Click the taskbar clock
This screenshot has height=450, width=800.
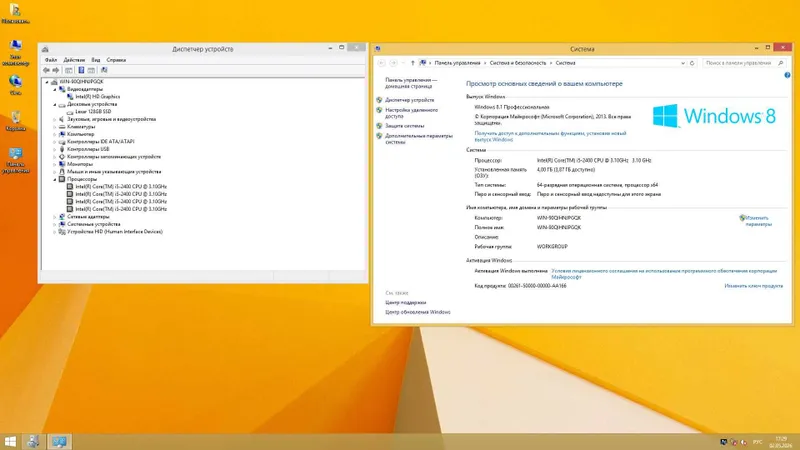click(x=781, y=442)
